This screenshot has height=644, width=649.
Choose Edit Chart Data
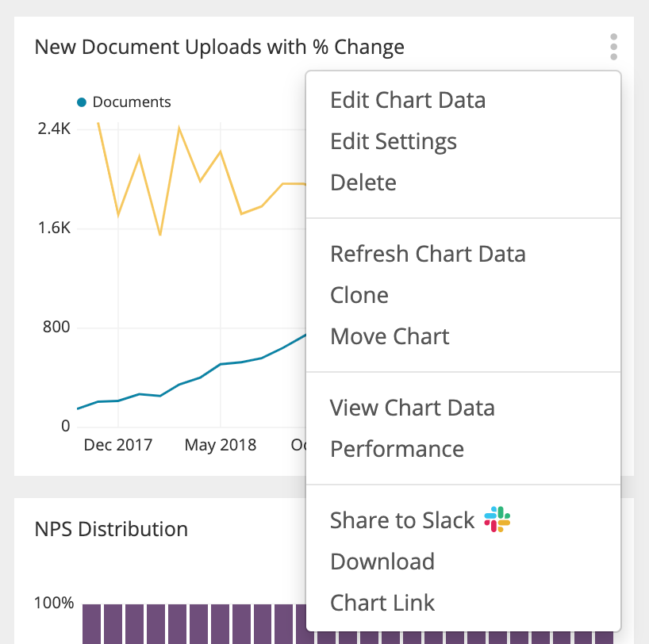coord(408,100)
